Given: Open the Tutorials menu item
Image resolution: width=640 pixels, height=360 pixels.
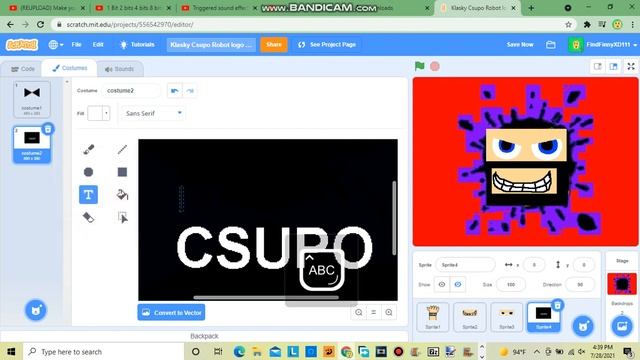Looking at the screenshot, I should [x=137, y=44].
